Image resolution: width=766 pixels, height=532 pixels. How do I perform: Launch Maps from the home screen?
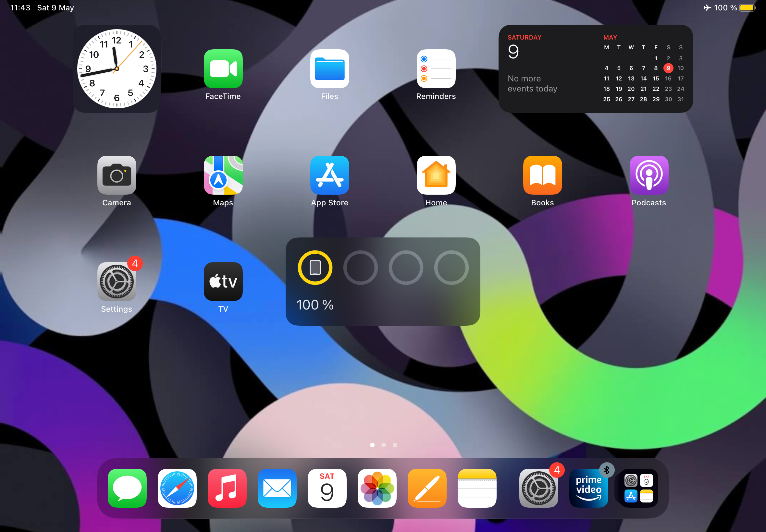point(223,175)
